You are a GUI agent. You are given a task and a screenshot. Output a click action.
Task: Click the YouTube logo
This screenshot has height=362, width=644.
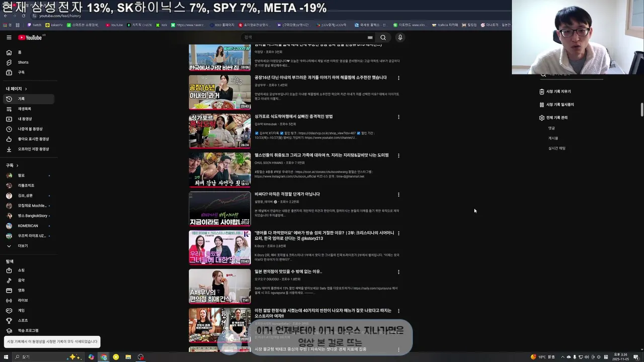(30, 37)
